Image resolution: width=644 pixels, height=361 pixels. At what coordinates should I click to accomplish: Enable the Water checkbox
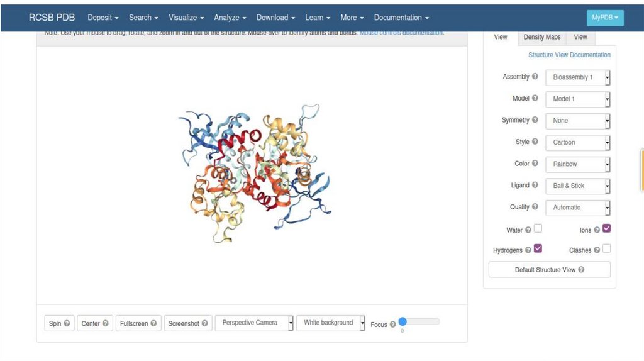(x=538, y=229)
